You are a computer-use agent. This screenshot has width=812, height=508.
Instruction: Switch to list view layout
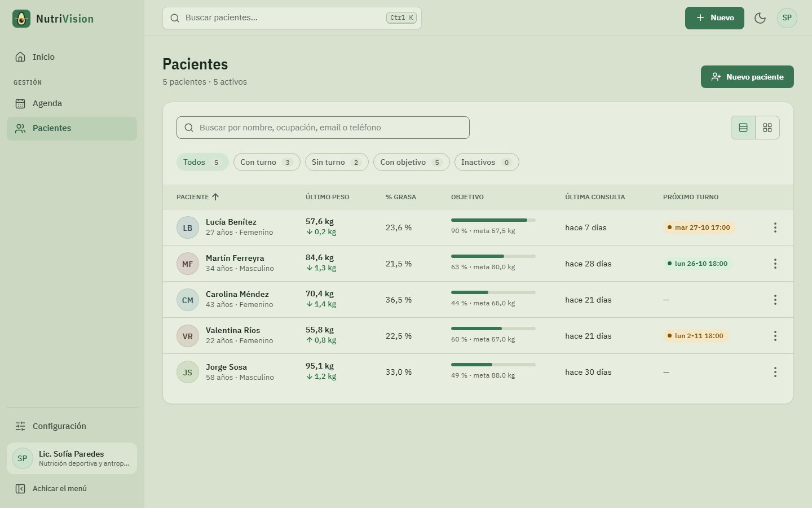coord(743,128)
